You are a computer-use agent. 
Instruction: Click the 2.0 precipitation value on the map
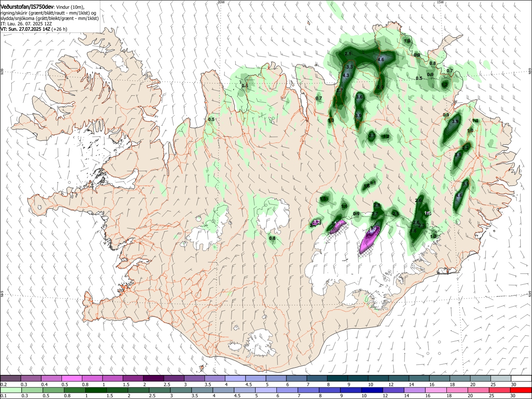click(380, 87)
